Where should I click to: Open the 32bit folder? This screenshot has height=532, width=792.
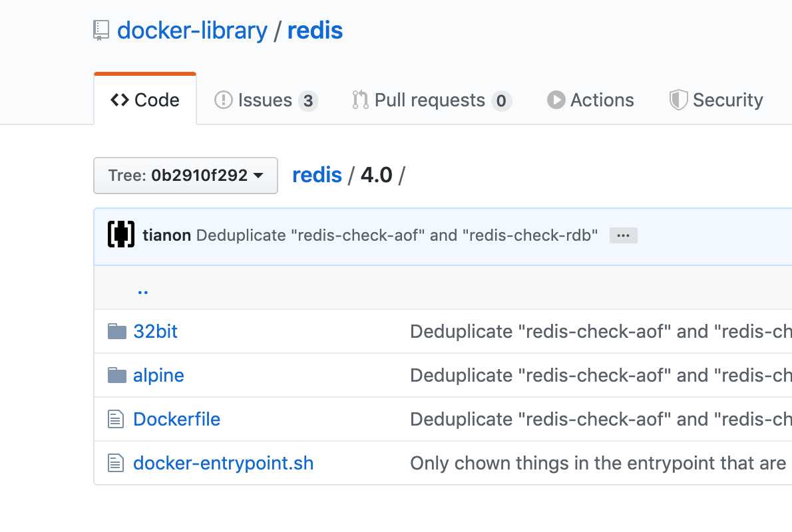point(155,332)
